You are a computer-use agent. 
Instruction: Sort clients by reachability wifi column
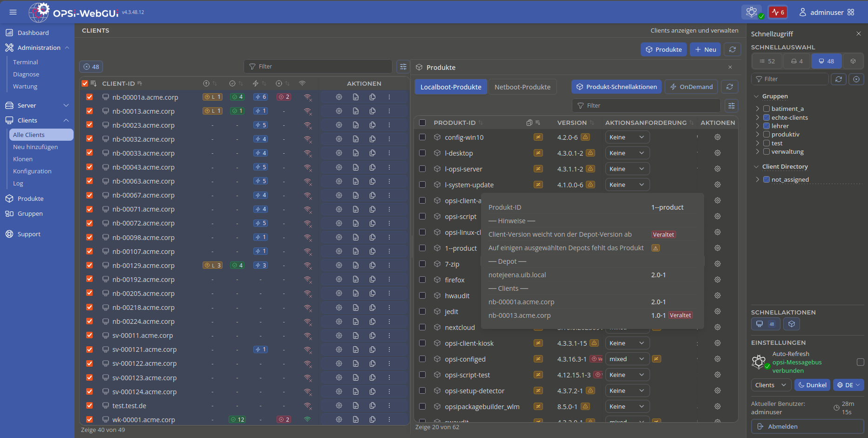[302, 83]
